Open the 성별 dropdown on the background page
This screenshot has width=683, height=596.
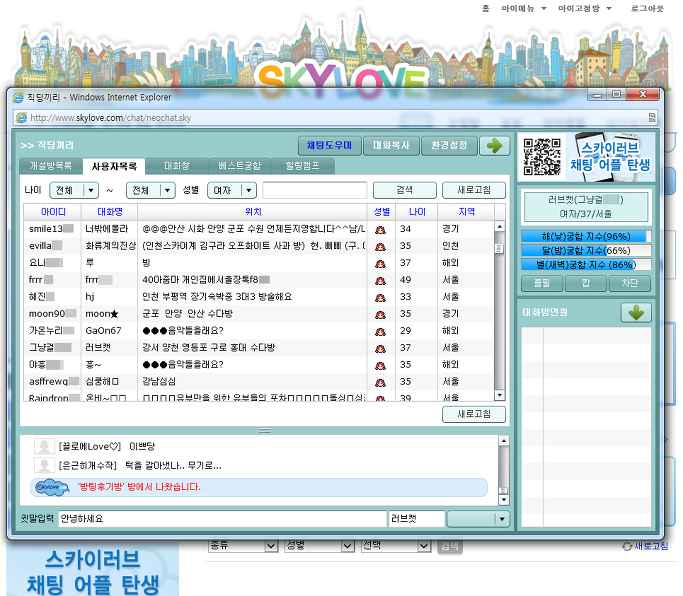click(347, 545)
